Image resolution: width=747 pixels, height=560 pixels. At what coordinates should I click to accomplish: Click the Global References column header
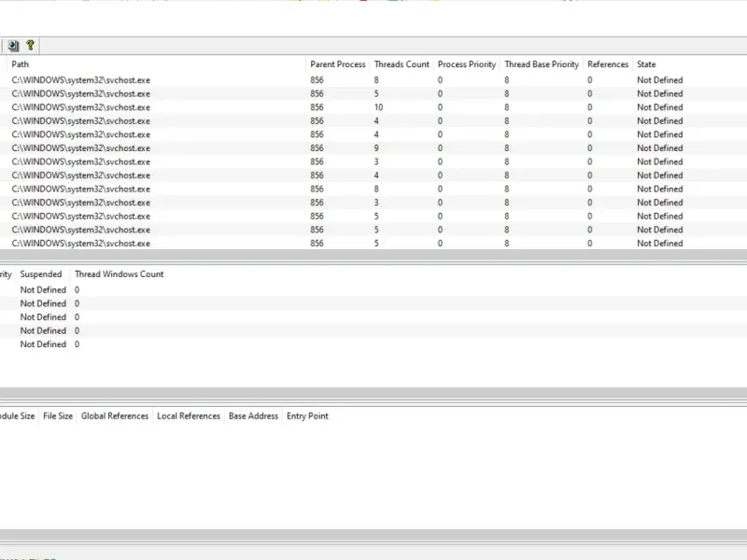(x=115, y=416)
